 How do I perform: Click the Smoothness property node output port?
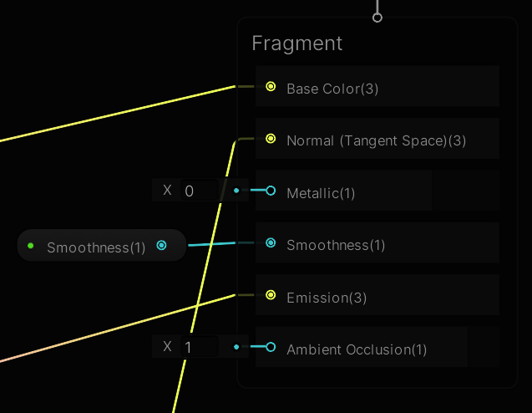tap(162, 246)
